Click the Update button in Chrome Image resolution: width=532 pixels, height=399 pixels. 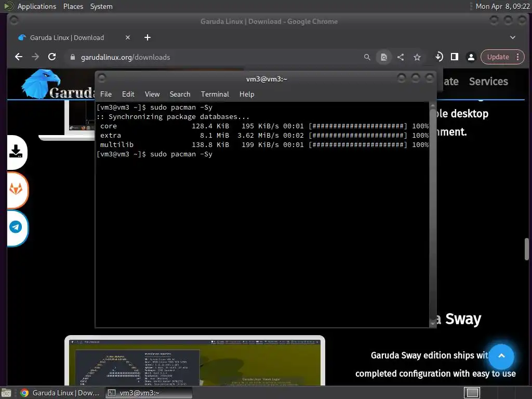coord(498,57)
